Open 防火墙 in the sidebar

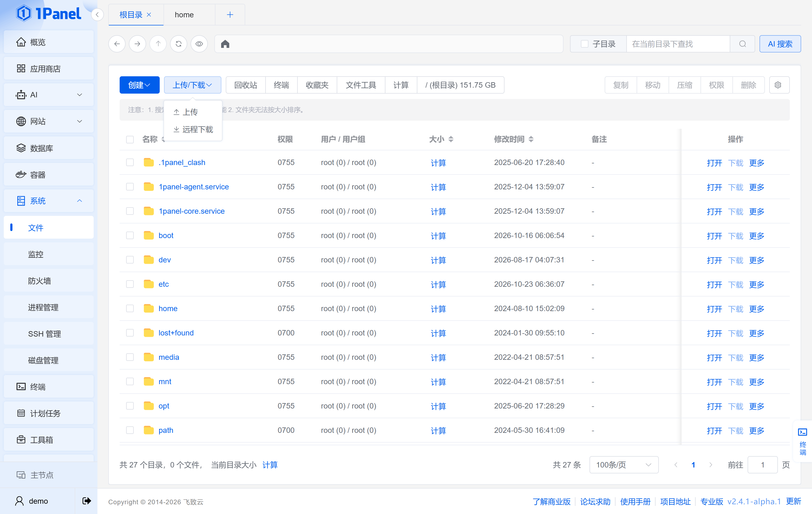click(48, 281)
